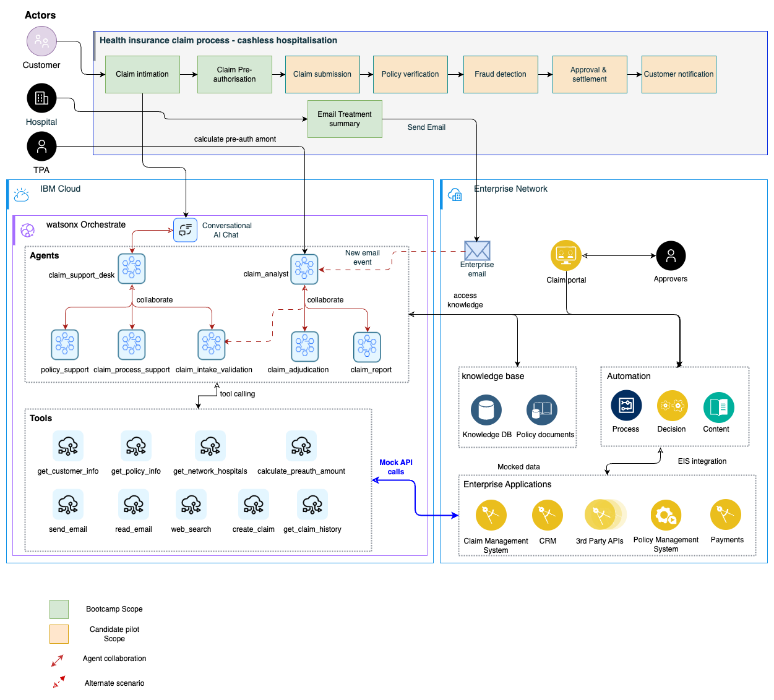Click the claim_process_support agent icon

[x=132, y=344]
